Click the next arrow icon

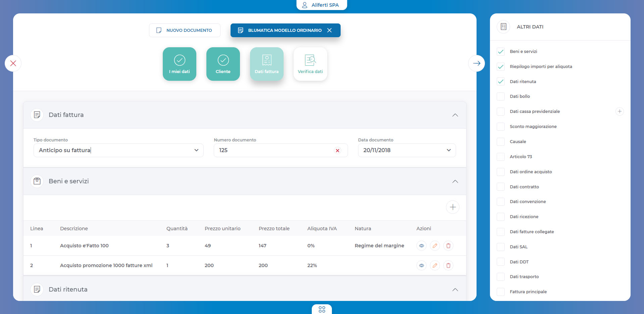click(x=477, y=63)
